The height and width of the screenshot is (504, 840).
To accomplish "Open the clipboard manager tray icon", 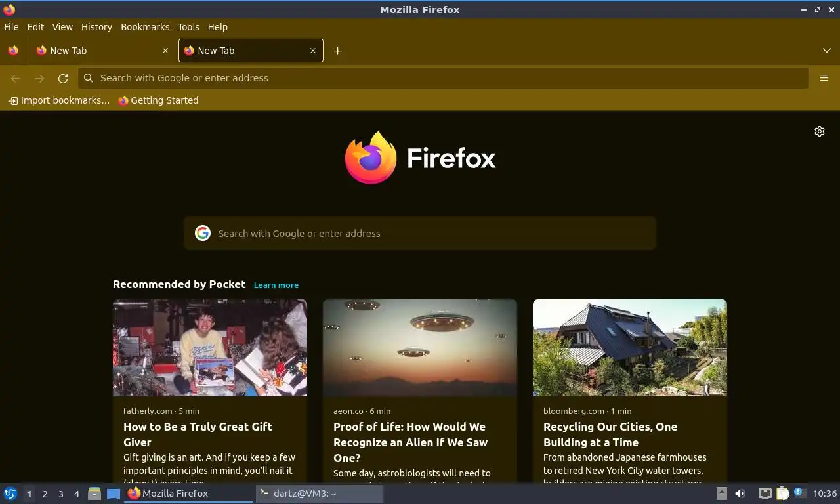I will point(783,493).
